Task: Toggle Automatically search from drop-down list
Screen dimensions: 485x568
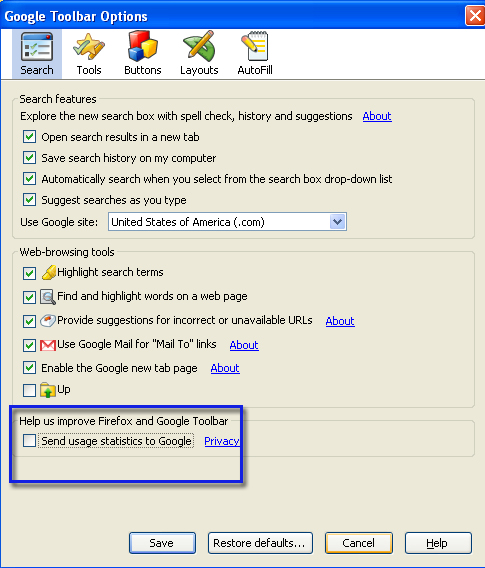Action: coord(29,179)
